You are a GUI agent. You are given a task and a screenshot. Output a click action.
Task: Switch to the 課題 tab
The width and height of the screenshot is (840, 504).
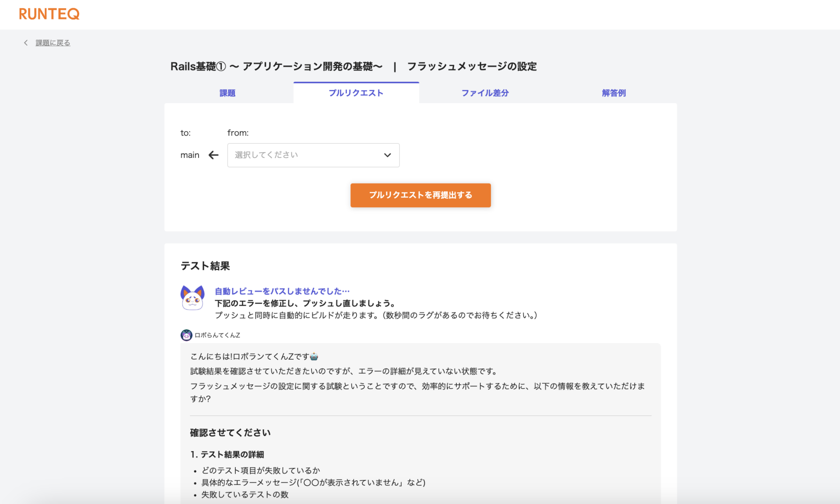(227, 93)
